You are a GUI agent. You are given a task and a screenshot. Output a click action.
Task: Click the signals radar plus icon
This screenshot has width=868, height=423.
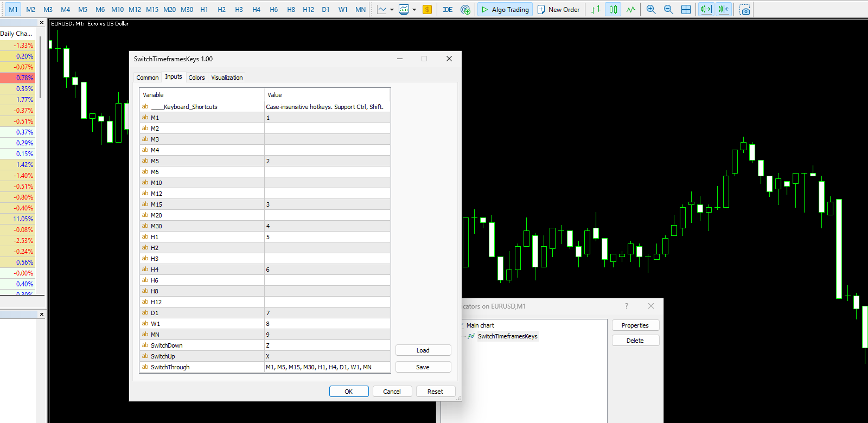[465, 9]
